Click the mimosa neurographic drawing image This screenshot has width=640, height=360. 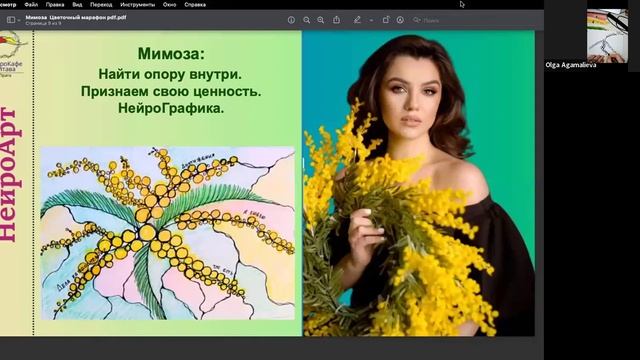click(168, 233)
